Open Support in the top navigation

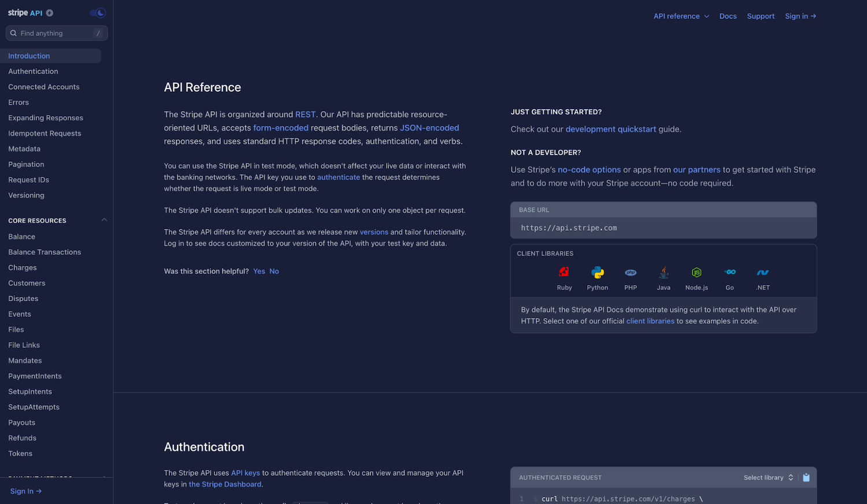coord(761,16)
